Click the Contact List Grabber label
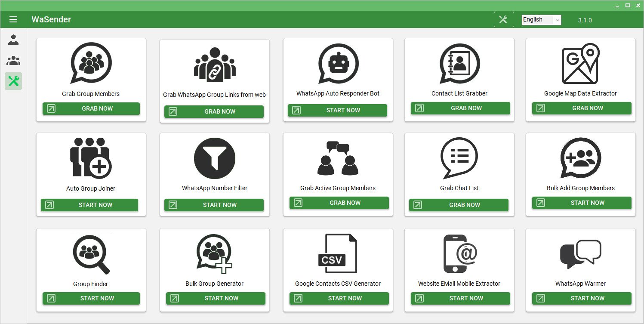The width and height of the screenshot is (644, 324). (459, 93)
